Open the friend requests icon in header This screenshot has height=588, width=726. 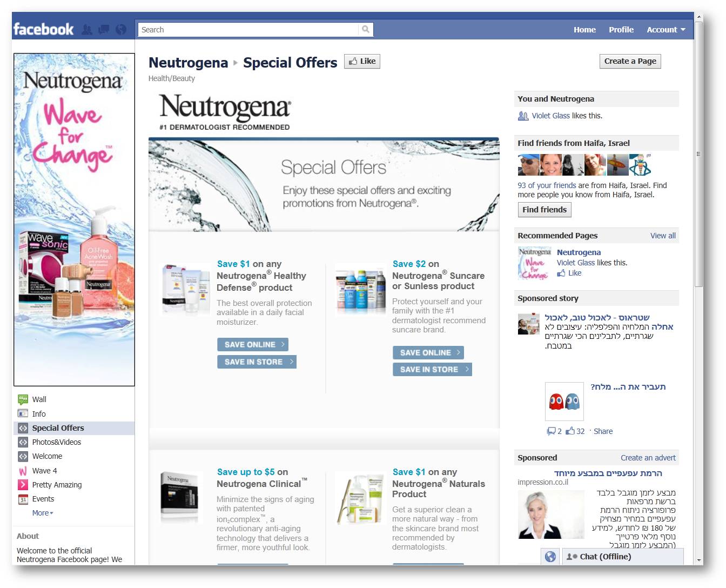pos(86,30)
